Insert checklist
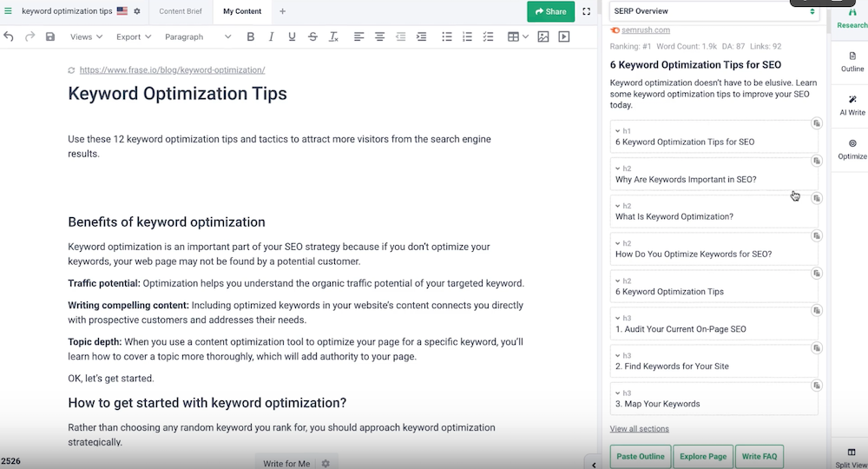This screenshot has width=868, height=469. tap(488, 36)
